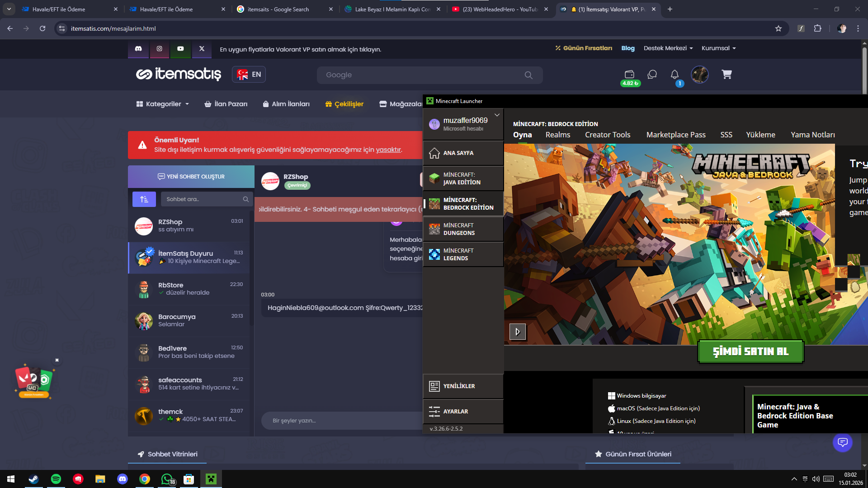The image size is (868, 488).
Task: Open the Barocumya conversation
Action: pyautogui.click(x=189, y=321)
